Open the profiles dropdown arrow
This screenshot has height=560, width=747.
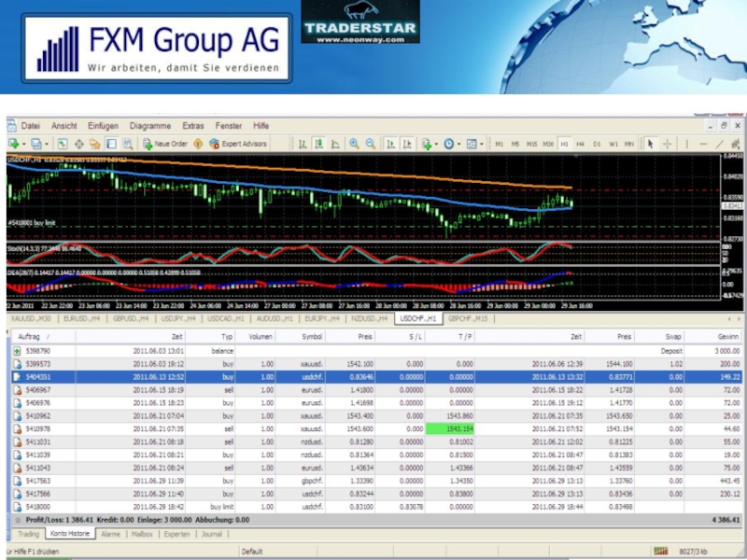point(46,145)
